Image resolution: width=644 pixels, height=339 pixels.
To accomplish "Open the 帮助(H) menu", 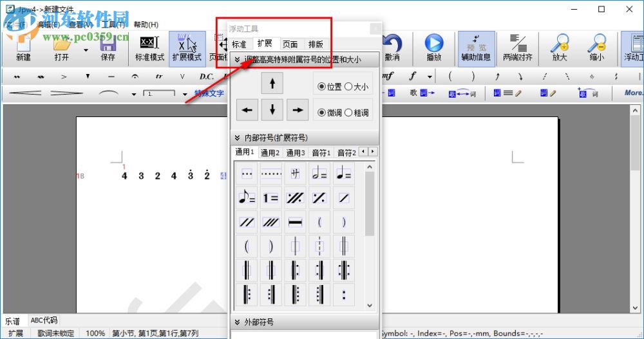I will (146, 24).
